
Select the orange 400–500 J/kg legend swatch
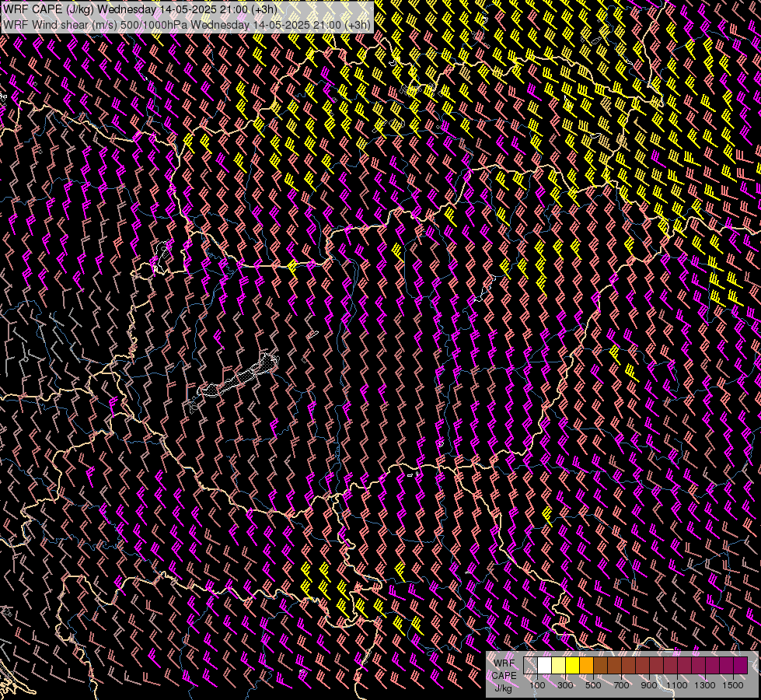pyautogui.click(x=586, y=665)
